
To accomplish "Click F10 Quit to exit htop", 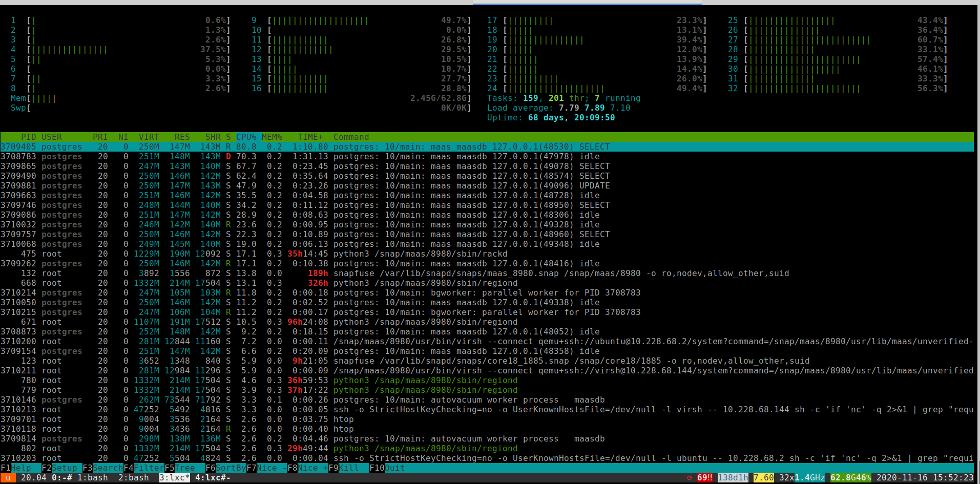I will [x=394, y=468].
